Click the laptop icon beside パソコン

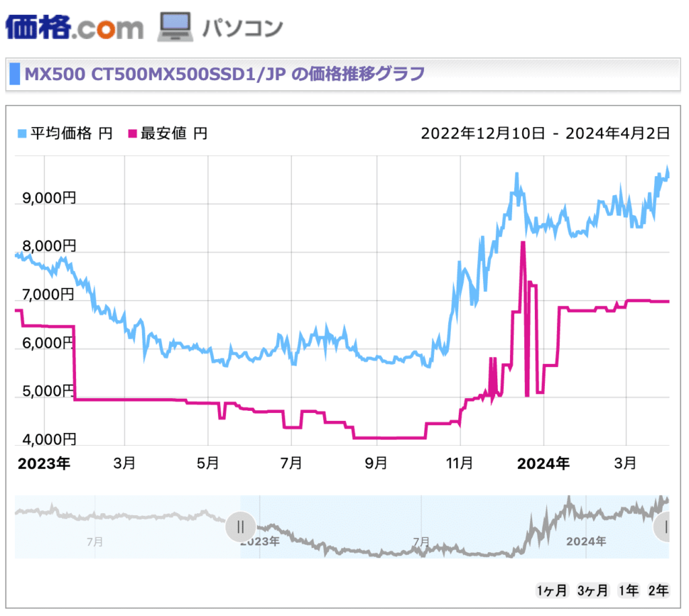click(x=175, y=27)
